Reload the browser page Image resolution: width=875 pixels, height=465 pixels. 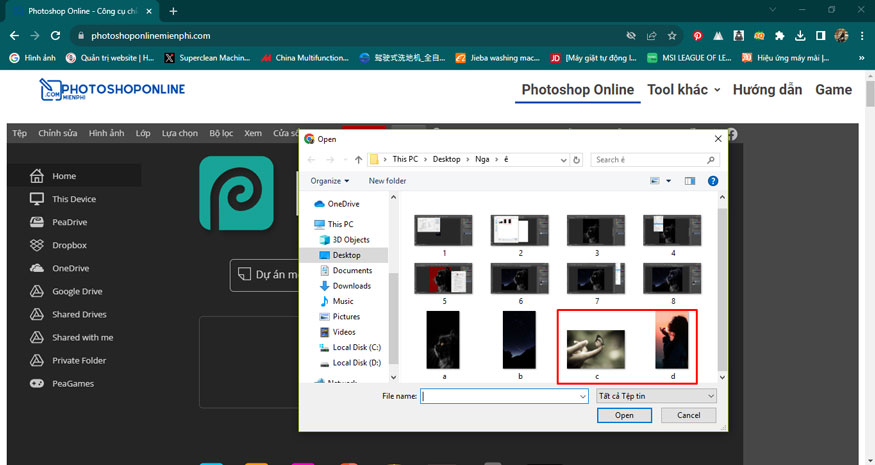(55, 36)
